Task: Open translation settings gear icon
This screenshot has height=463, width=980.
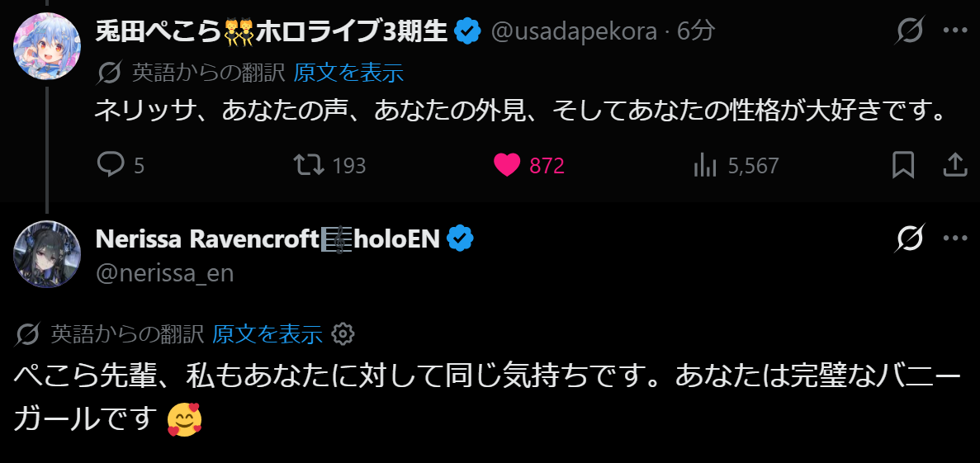Action: click(x=342, y=333)
